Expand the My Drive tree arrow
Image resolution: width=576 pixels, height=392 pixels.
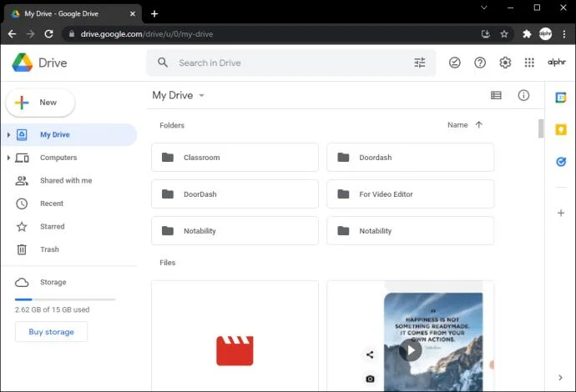click(x=8, y=135)
